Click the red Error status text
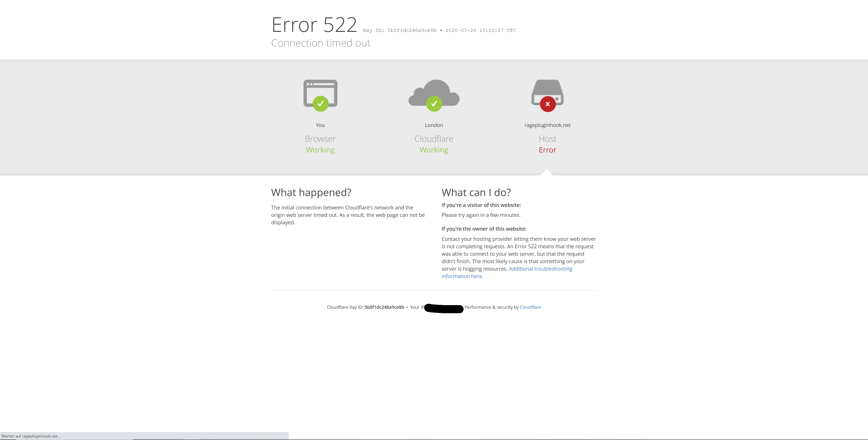 (x=547, y=150)
